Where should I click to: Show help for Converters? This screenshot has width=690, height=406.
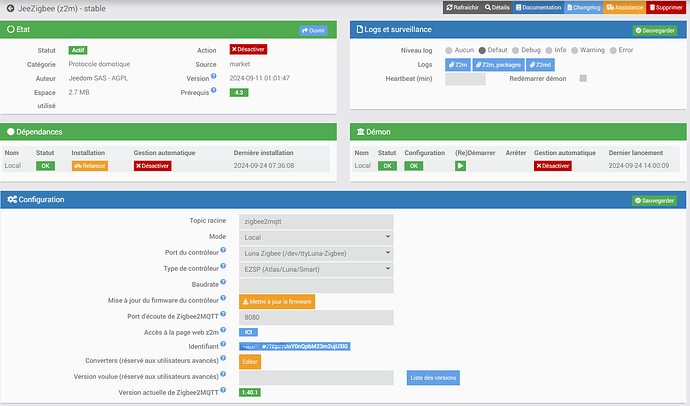223,358
